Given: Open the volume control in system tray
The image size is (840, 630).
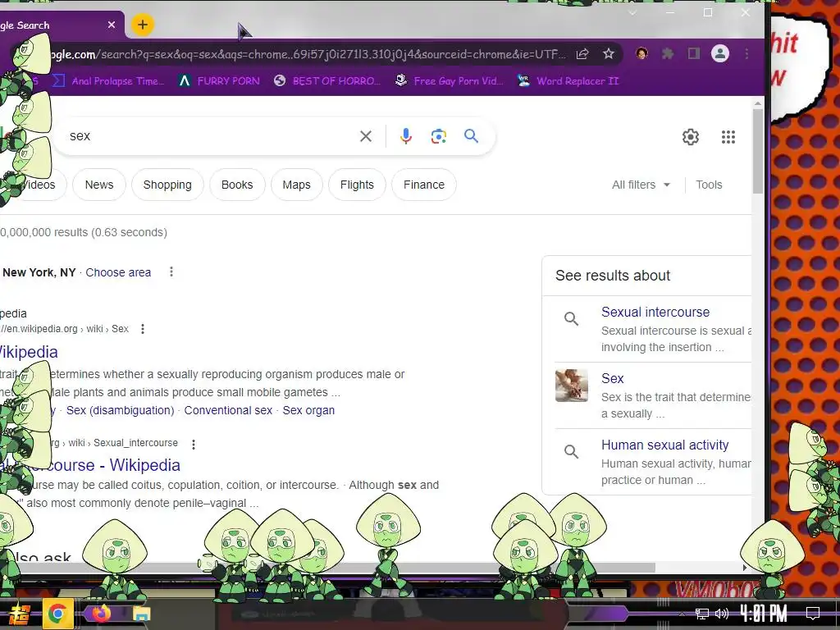Looking at the screenshot, I should point(722,614).
